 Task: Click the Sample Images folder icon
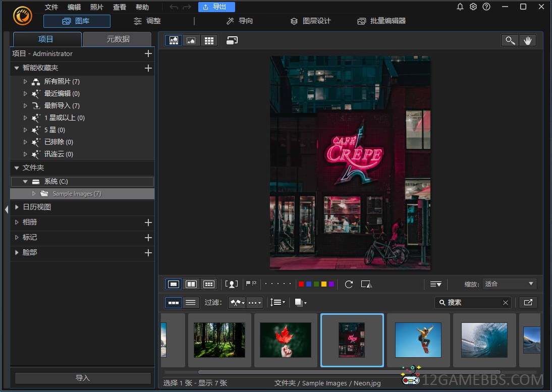44,194
